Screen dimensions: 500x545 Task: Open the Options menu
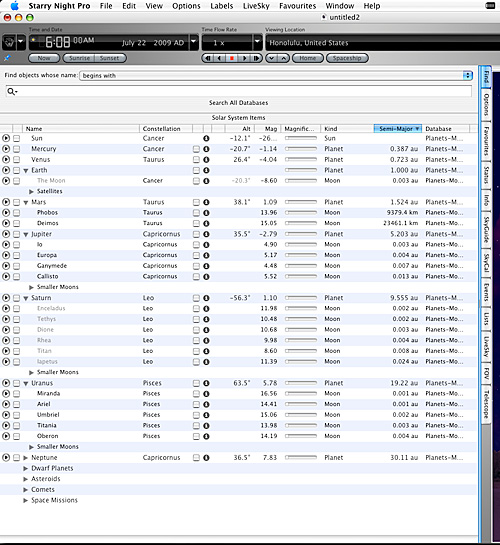tap(186, 6)
